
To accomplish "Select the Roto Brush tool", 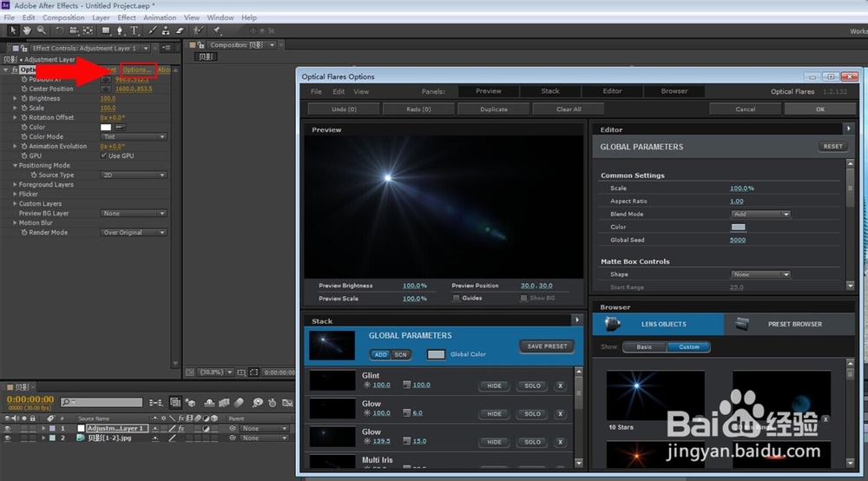I will [x=198, y=30].
